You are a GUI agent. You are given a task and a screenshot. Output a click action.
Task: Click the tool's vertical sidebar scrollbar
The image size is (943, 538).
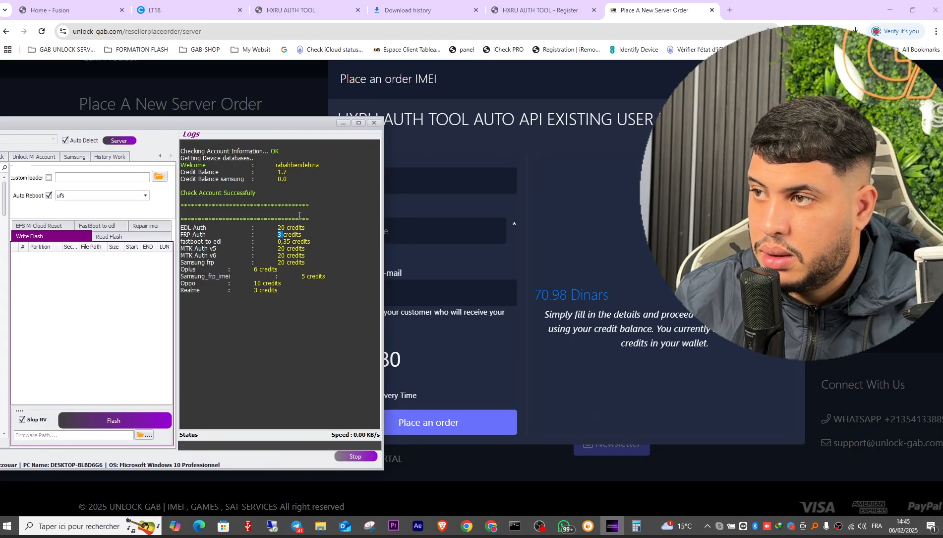pyautogui.click(x=4, y=198)
